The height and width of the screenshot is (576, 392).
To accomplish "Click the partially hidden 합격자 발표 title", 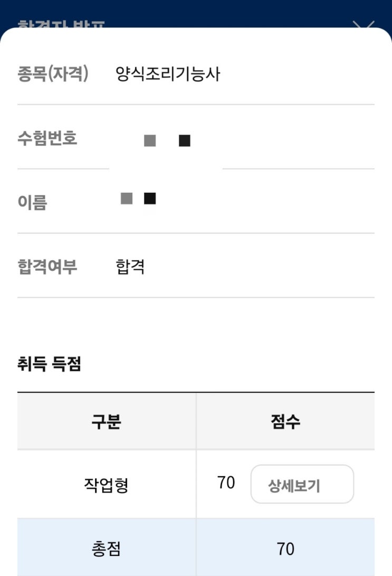I will [x=61, y=24].
